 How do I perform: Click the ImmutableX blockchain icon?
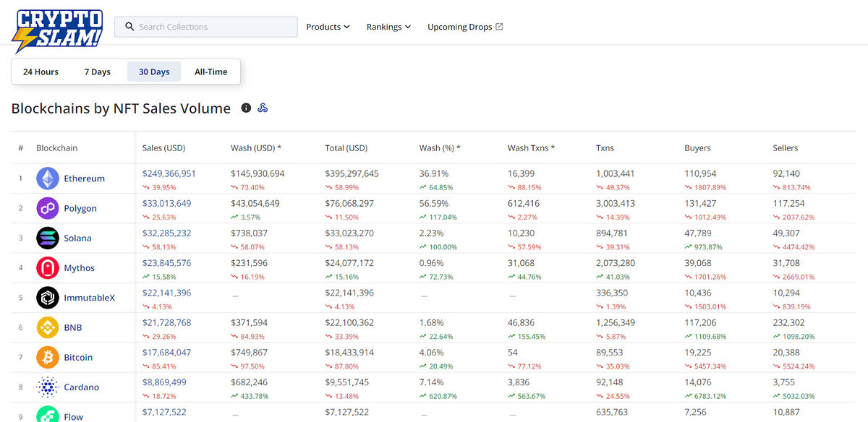(48, 298)
